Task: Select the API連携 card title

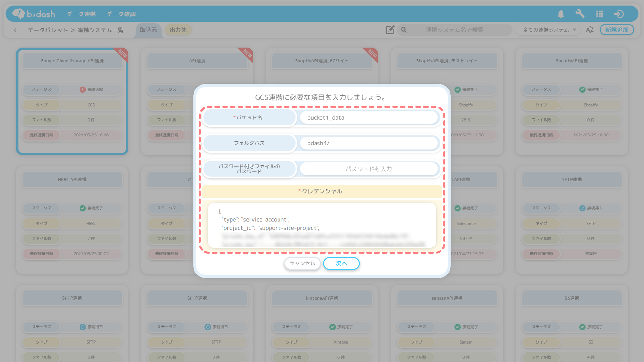Action: [x=197, y=61]
